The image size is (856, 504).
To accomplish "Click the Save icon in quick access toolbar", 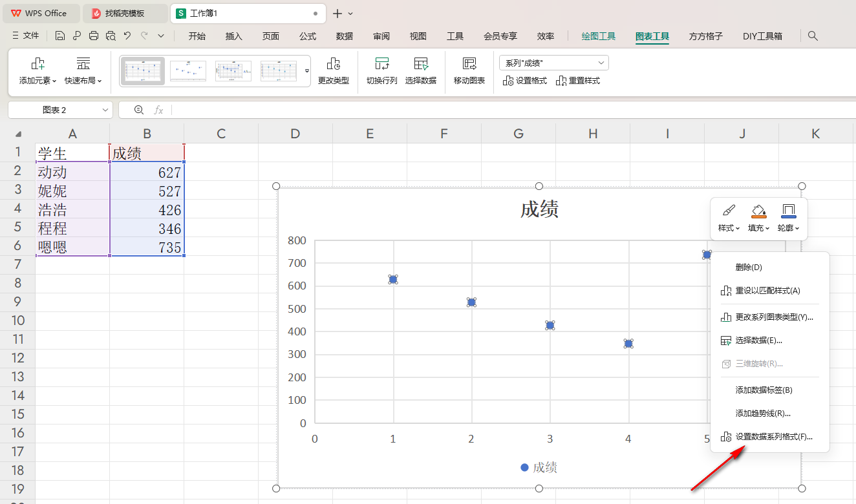I will pos(60,36).
